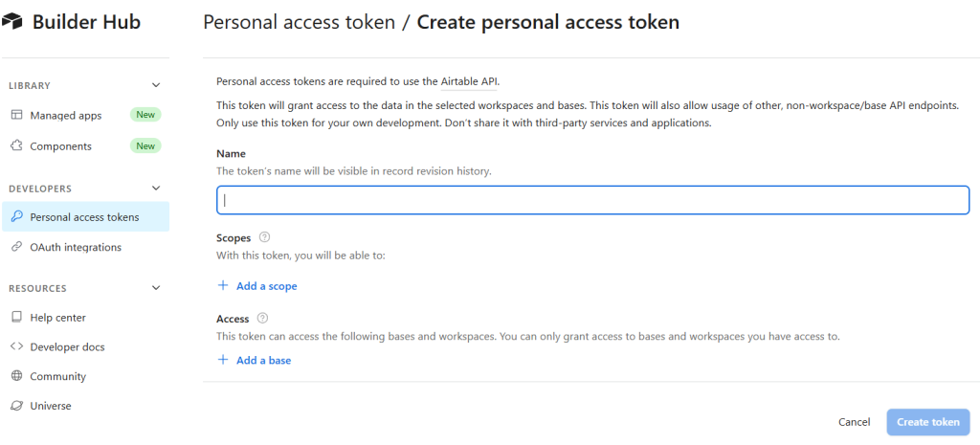Viewport: 980px width, 445px height.
Task: Click the Help center book icon
Action: pyautogui.click(x=17, y=317)
